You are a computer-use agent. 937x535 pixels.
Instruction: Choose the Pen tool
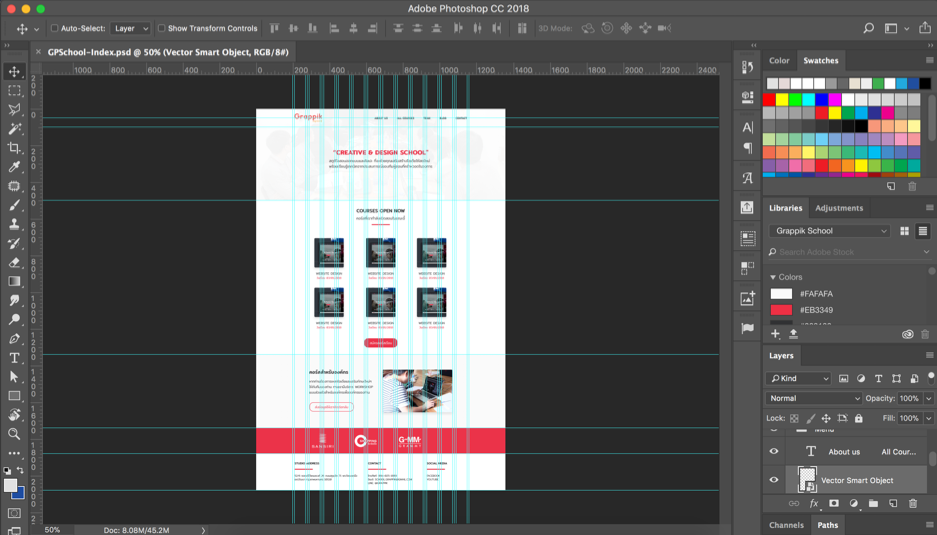point(14,338)
